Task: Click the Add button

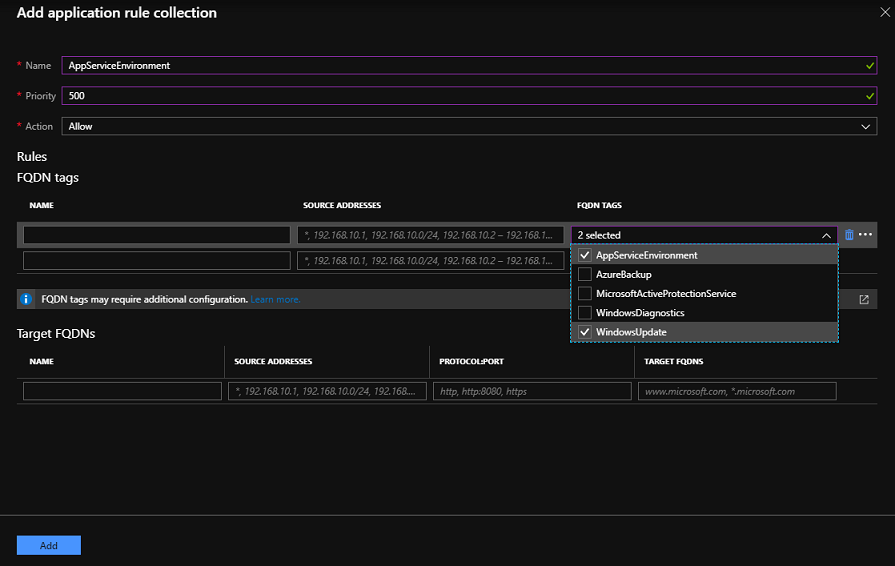Action: (48, 545)
